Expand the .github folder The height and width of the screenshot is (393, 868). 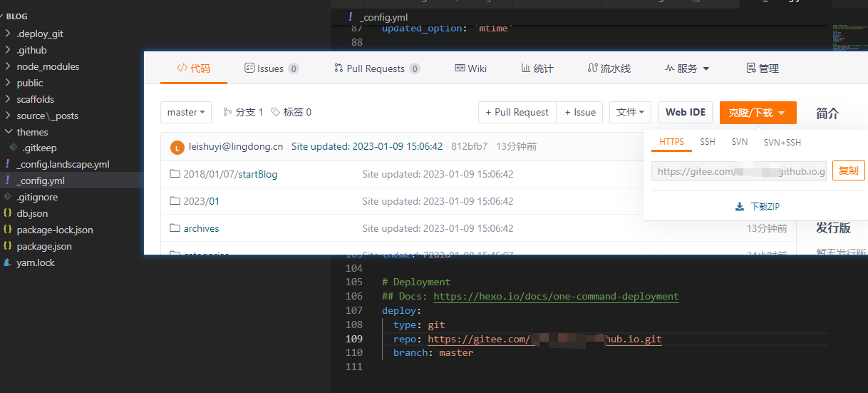31,50
